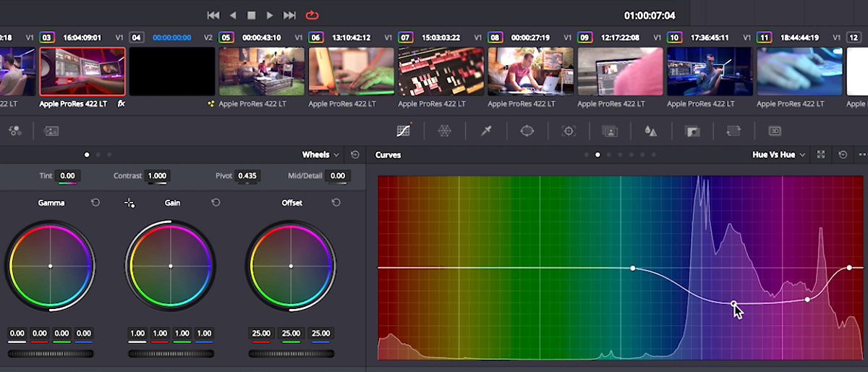Open the Blur palette droplet icon
This screenshot has height=372, width=868.
point(651,131)
